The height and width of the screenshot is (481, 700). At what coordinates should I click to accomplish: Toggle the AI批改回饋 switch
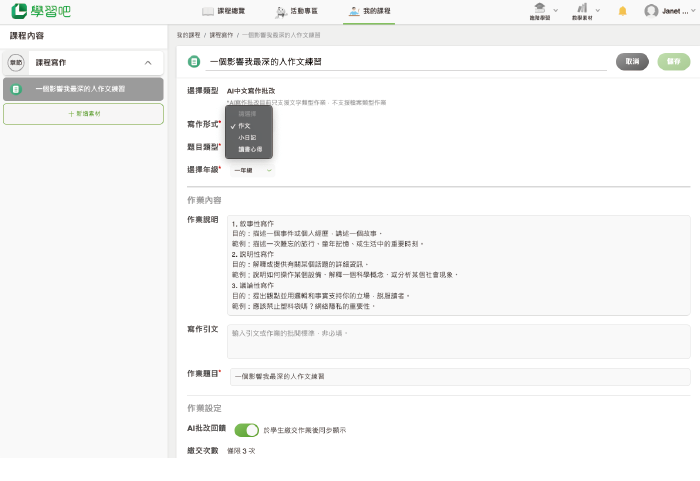point(246,430)
